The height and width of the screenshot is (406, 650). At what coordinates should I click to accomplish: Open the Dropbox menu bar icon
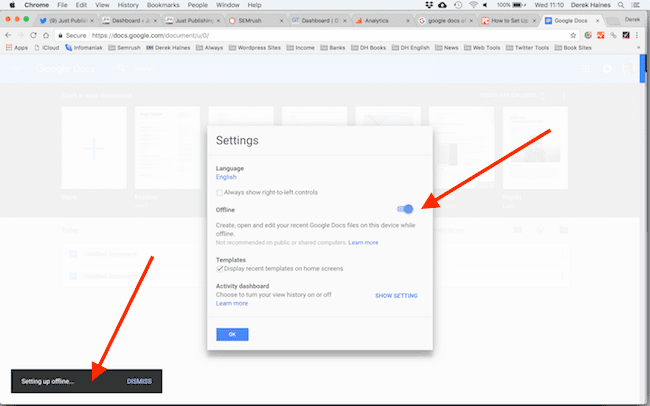pyautogui.click(x=429, y=5)
